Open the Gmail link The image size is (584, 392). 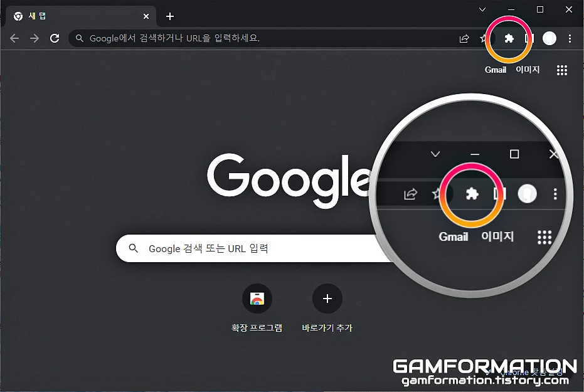(x=496, y=70)
